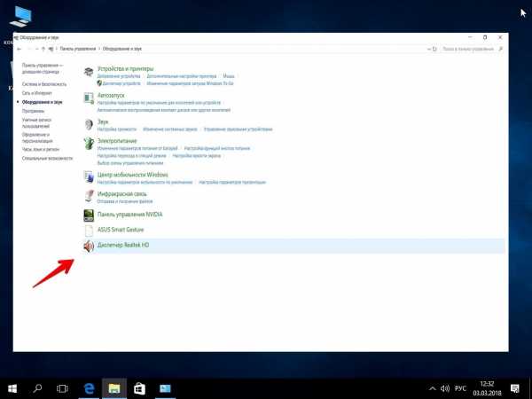This screenshot has width=532, height=399.
Task: Click Настройка громкости link
Action: (x=117, y=129)
